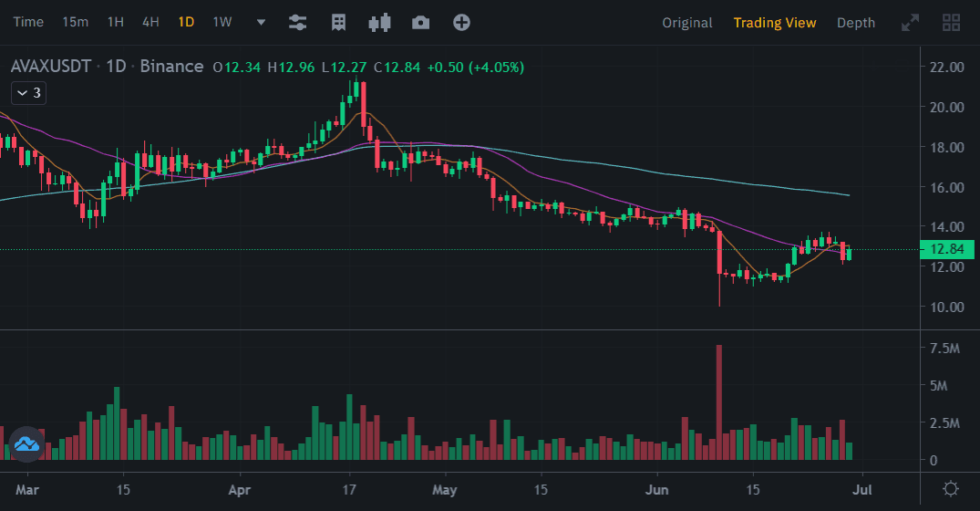Select the 4H timeframe
Image resolution: width=980 pixels, height=511 pixels.
click(x=150, y=22)
